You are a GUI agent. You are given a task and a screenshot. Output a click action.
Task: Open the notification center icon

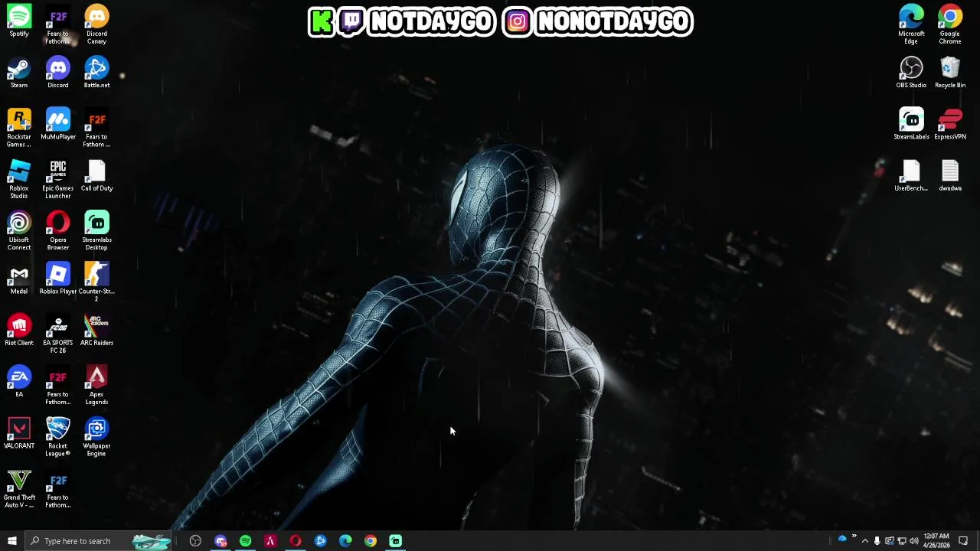point(963,541)
